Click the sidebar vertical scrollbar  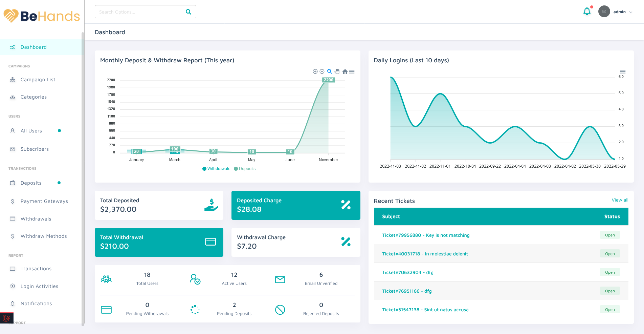83,179
